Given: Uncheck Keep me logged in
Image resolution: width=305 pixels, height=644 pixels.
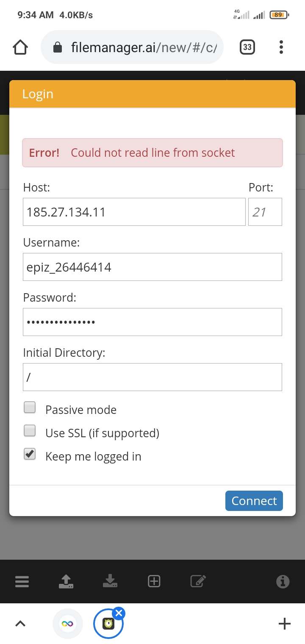Looking at the screenshot, I should (x=30, y=454).
